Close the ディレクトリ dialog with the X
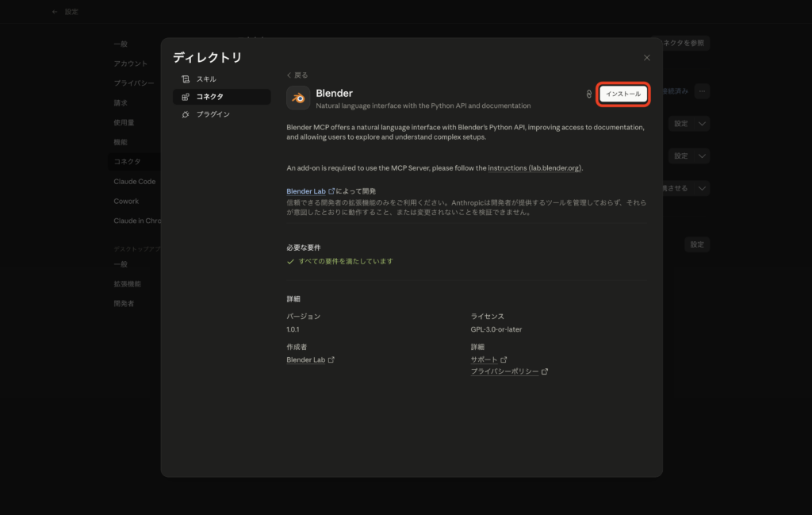 (646, 57)
